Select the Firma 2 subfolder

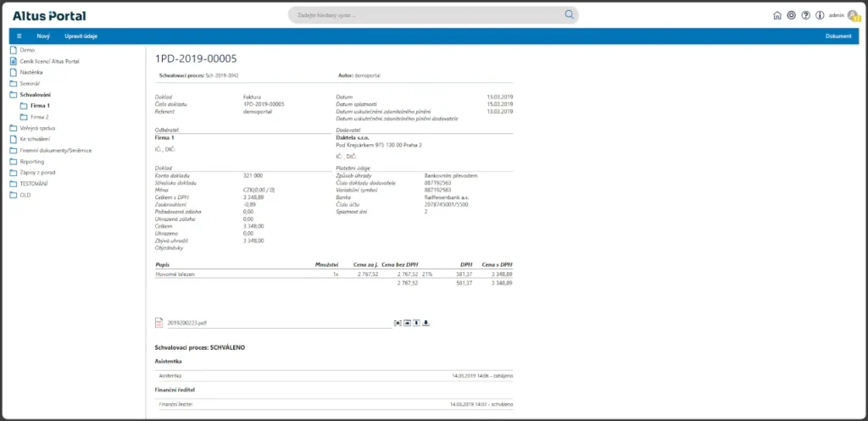(x=41, y=117)
